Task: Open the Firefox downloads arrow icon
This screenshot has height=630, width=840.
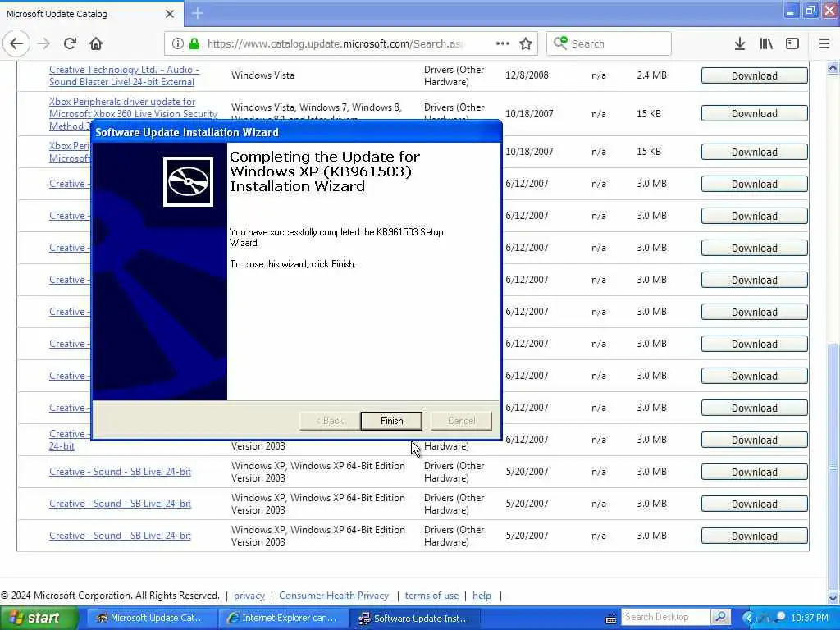Action: point(740,44)
